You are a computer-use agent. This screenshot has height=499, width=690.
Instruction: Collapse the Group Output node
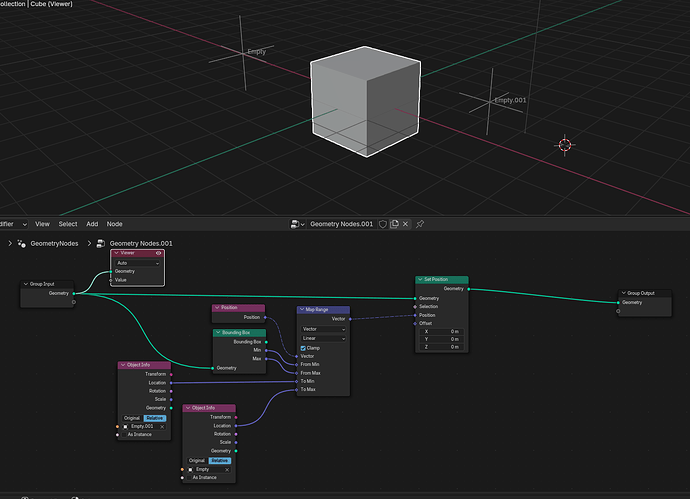point(624,293)
